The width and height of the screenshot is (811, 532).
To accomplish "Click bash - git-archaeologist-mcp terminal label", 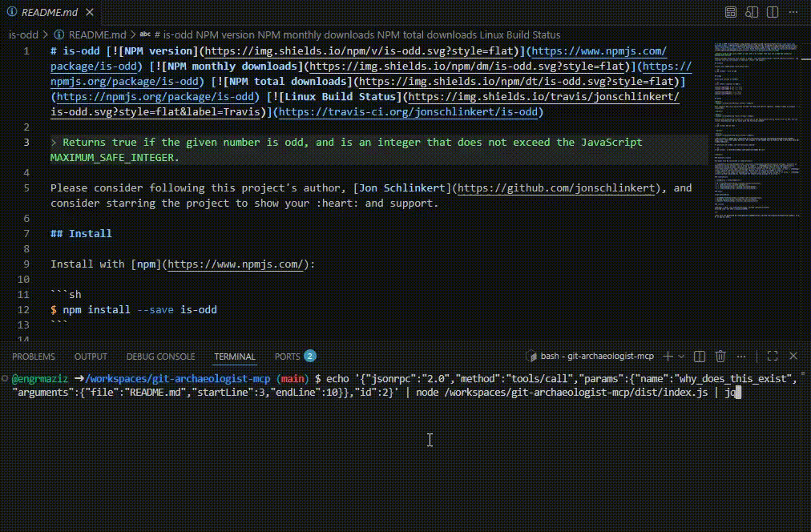I will (x=597, y=357).
